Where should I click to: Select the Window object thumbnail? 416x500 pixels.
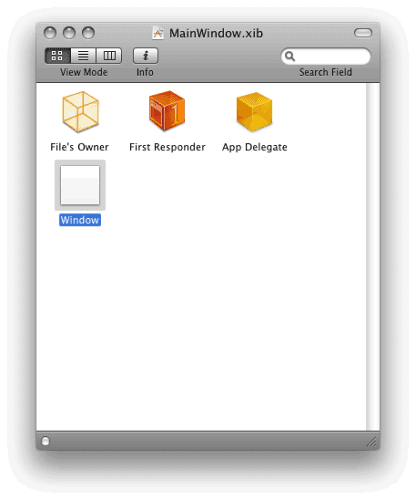click(x=80, y=185)
